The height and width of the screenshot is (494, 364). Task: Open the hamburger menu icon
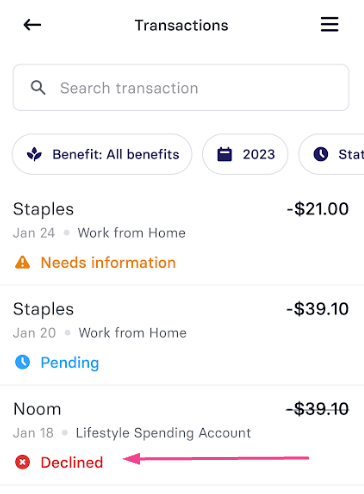point(329,25)
